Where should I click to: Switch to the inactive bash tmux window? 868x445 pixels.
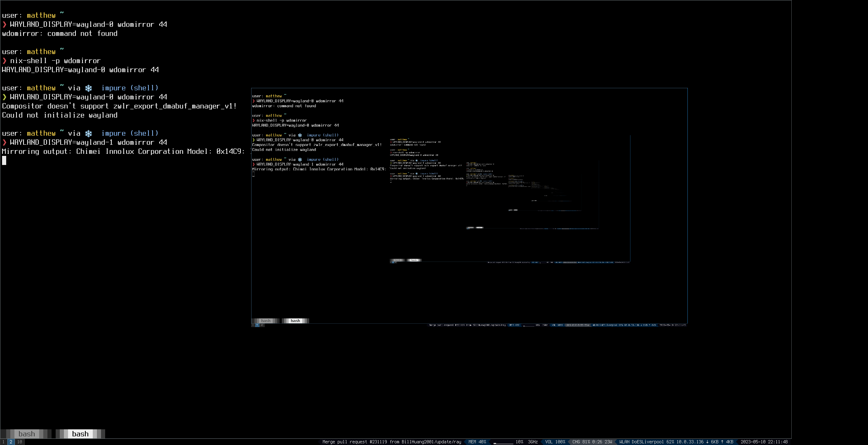26,434
